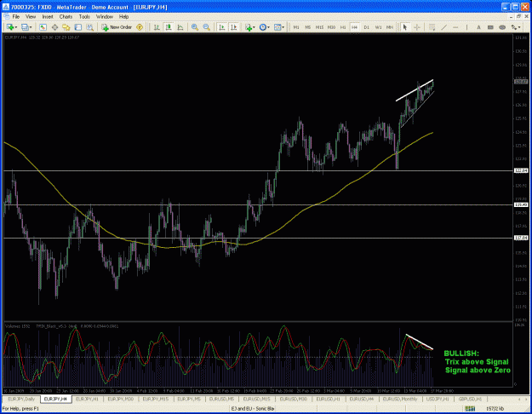
Task: Open the File menu
Action: tap(16, 17)
